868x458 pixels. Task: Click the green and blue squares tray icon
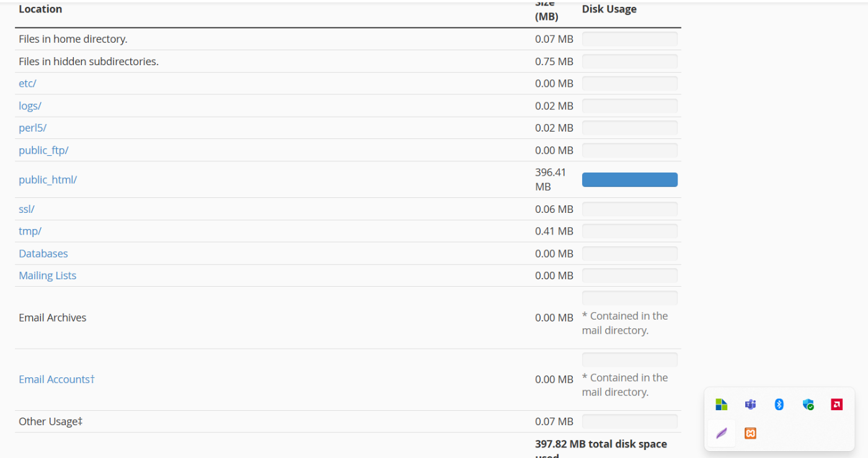click(721, 405)
